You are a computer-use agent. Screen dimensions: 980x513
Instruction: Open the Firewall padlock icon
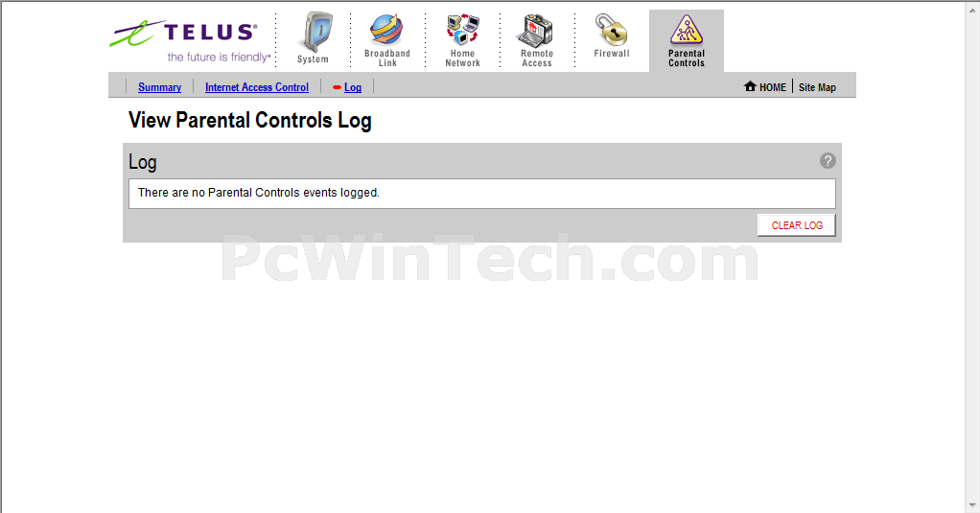pyautogui.click(x=611, y=30)
